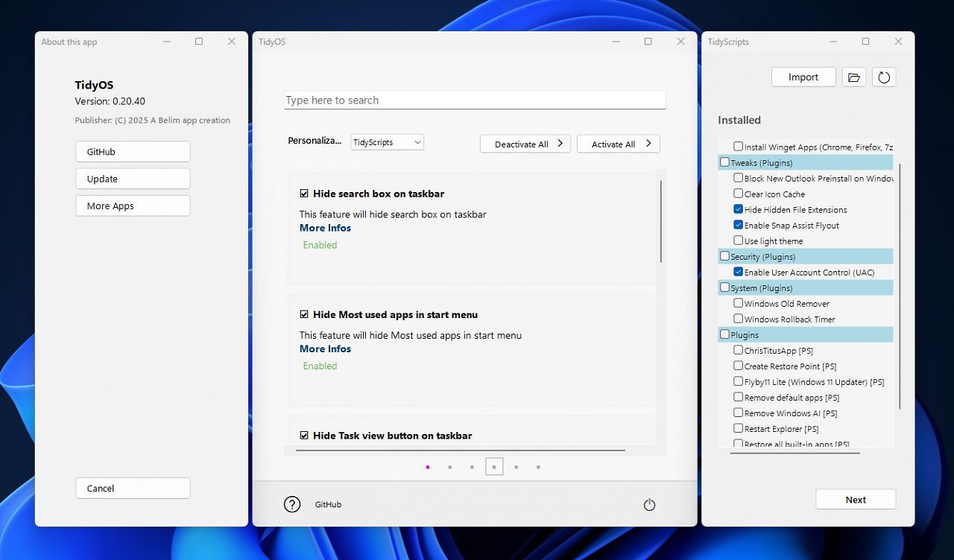Viewport: 954px width, 560px height.
Task: Check Windows Old Remover script
Action: [x=738, y=303]
